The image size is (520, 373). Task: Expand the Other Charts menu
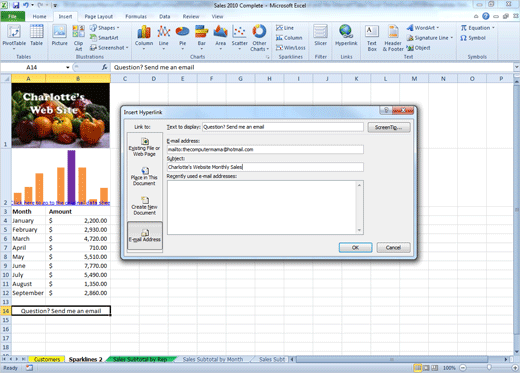pyautogui.click(x=259, y=38)
